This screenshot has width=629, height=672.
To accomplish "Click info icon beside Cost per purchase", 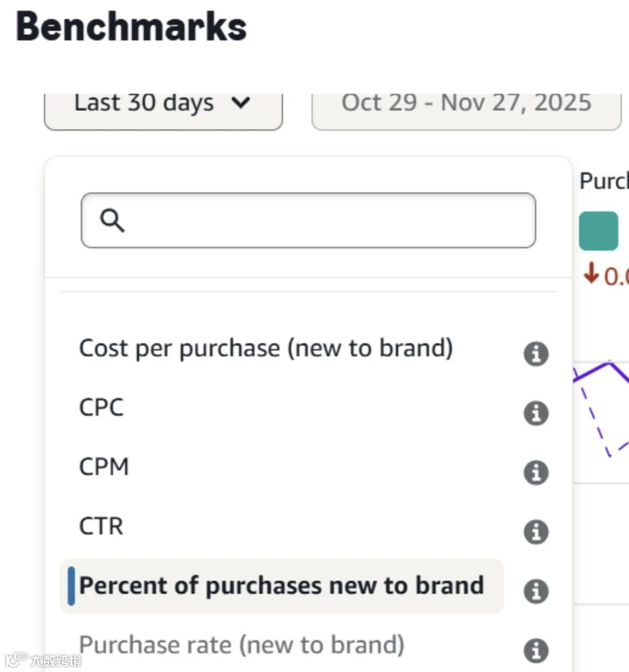I will pos(536,354).
